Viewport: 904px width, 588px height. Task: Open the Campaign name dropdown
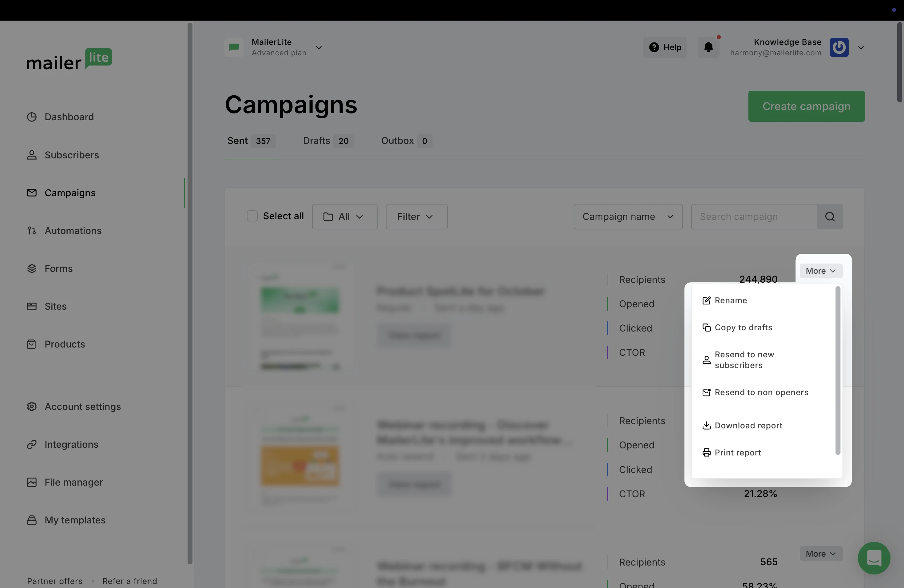pyautogui.click(x=628, y=217)
